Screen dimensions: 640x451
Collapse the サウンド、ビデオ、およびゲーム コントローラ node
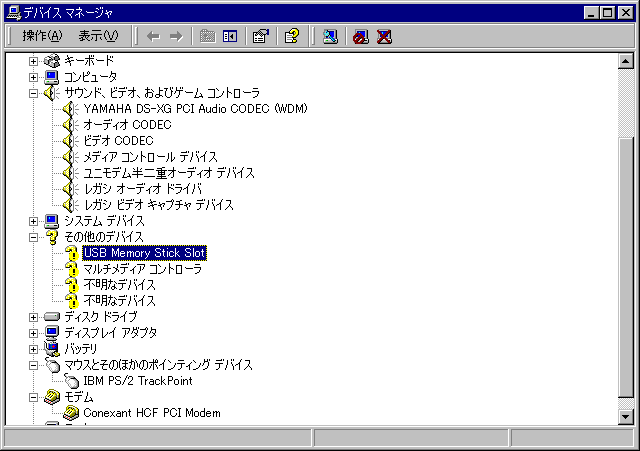33,93
